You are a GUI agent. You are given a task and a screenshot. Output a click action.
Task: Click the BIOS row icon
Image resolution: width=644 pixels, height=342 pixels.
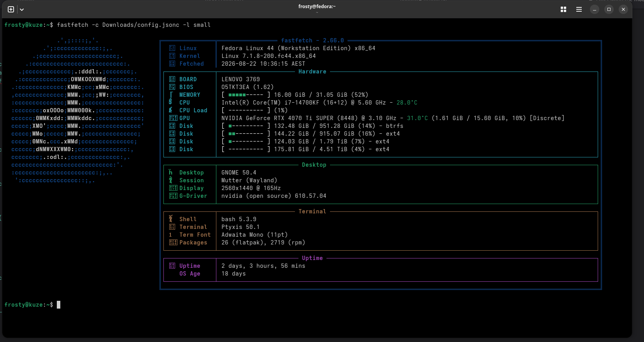pyautogui.click(x=172, y=87)
